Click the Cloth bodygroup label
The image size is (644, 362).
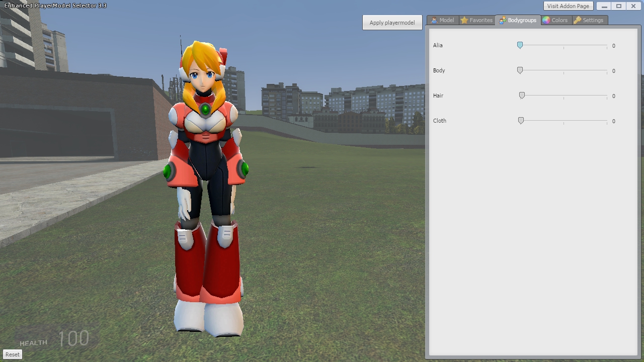click(x=439, y=121)
